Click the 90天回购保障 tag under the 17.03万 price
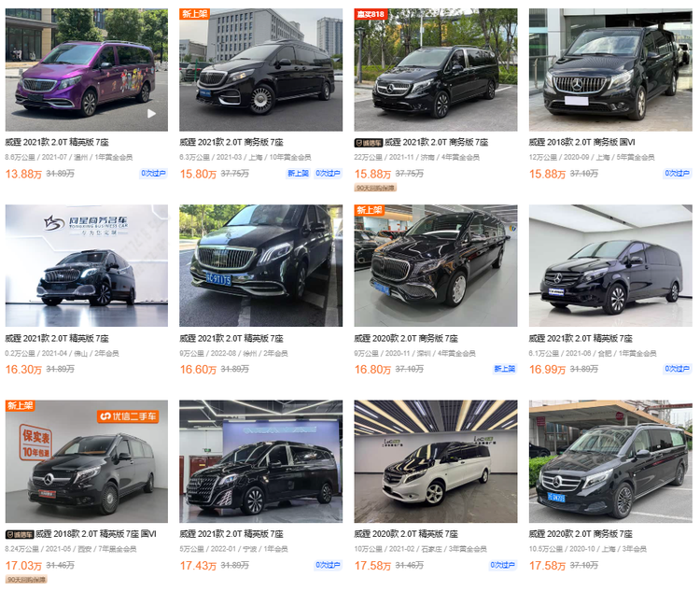700x591 pixels. 26,580
